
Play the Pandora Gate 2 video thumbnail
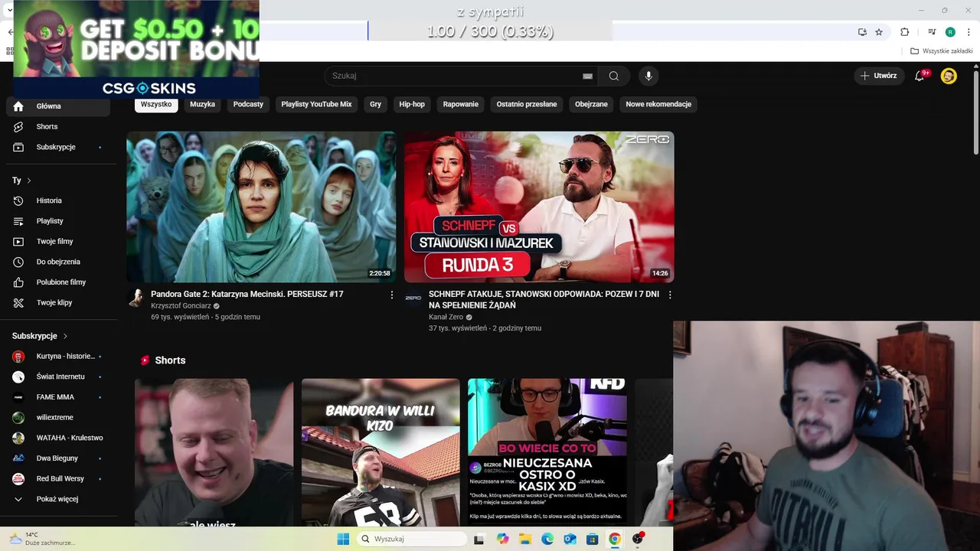coord(261,207)
